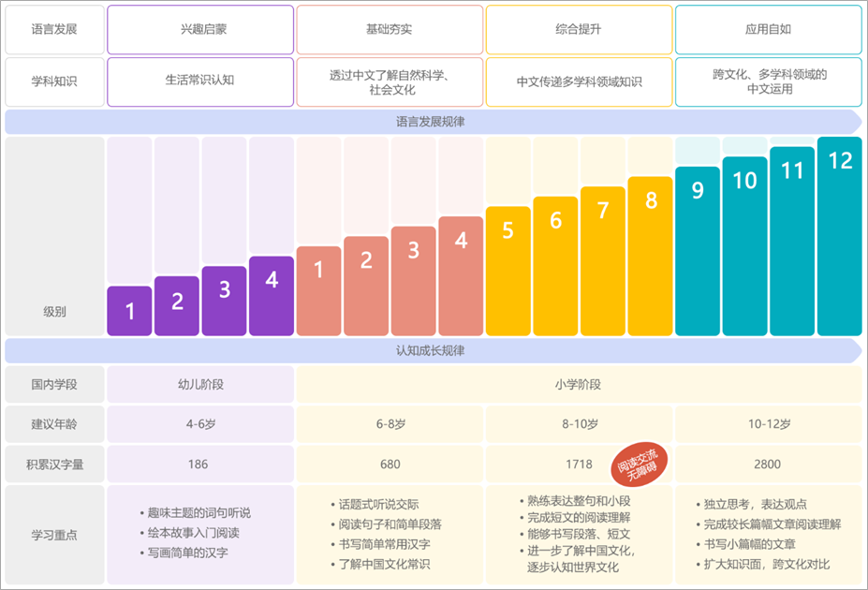Click the purple level 3 bar
Viewport: 868px width, 590px height.
pyautogui.click(x=224, y=302)
